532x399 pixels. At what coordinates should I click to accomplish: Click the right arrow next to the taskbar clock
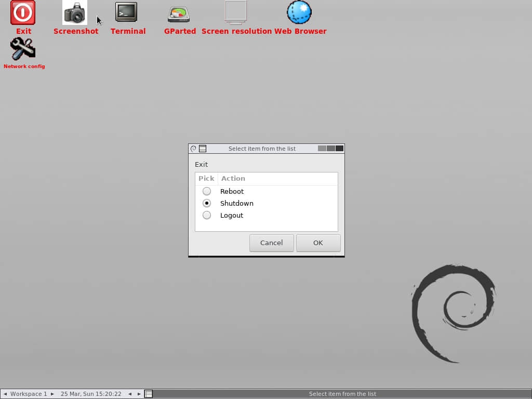139,394
